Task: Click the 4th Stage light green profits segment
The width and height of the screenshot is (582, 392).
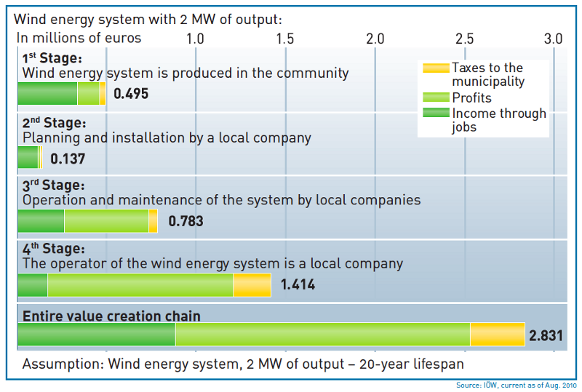Action: coord(140,285)
